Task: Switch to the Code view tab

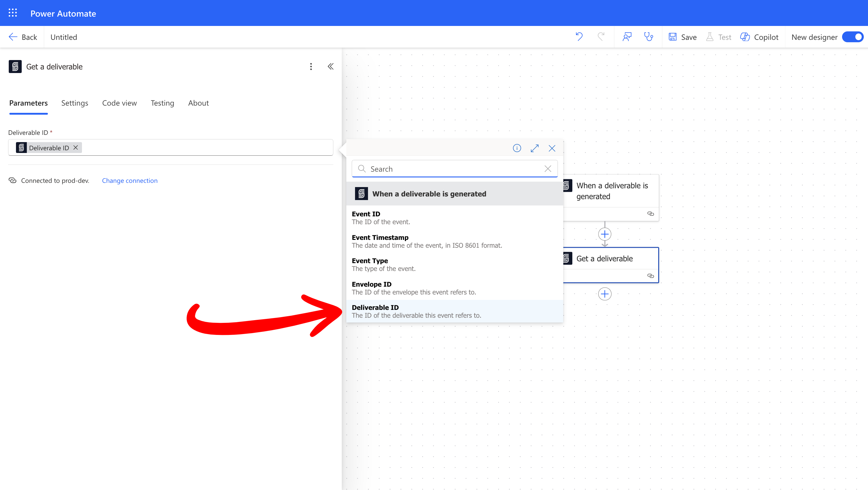Action: (119, 103)
